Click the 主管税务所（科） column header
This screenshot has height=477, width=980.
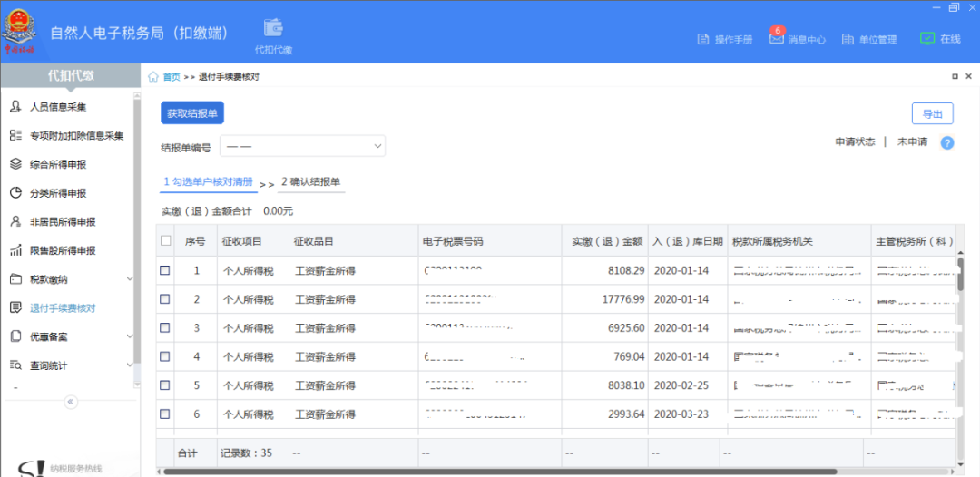pyautogui.click(x=915, y=240)
